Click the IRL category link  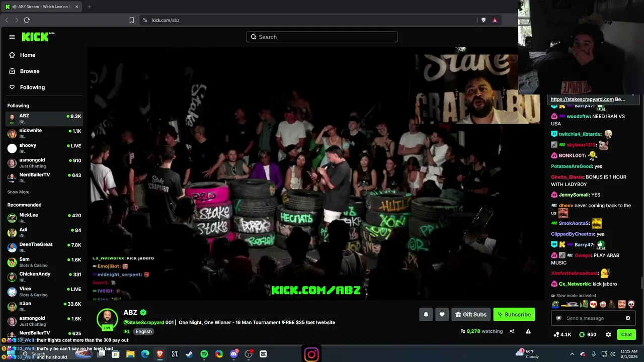[127, 331]
